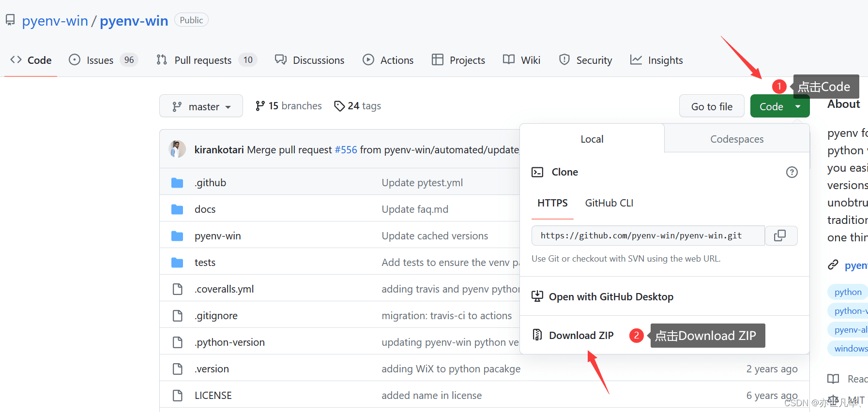
Task: Open the .coveralls.yml file
Action: (x=225, y=289)
